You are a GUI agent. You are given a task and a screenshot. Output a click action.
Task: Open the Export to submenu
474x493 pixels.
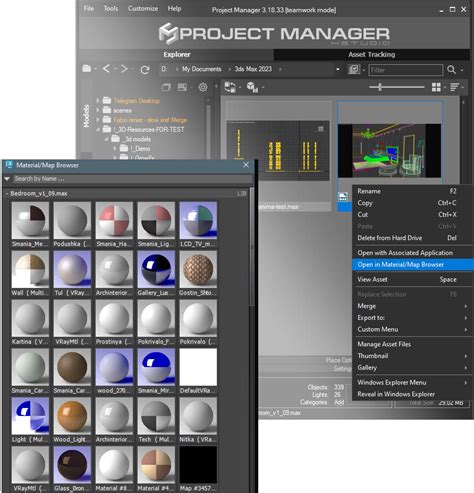point(413,318)
